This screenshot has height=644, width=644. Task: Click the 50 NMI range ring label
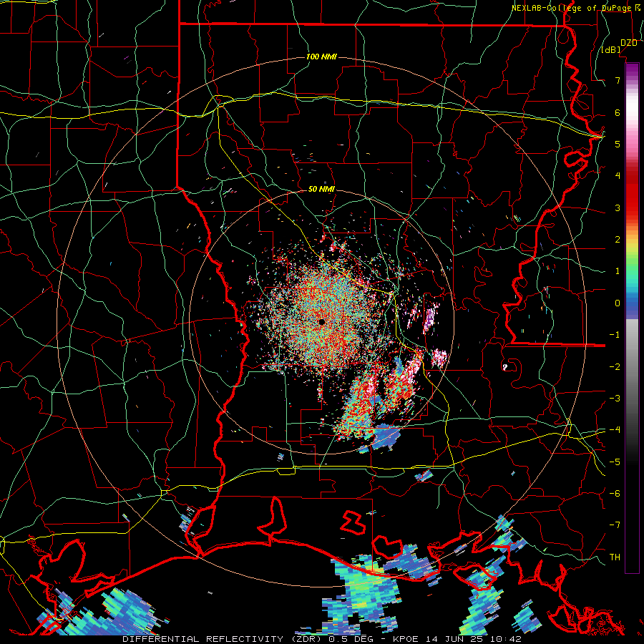321,189
